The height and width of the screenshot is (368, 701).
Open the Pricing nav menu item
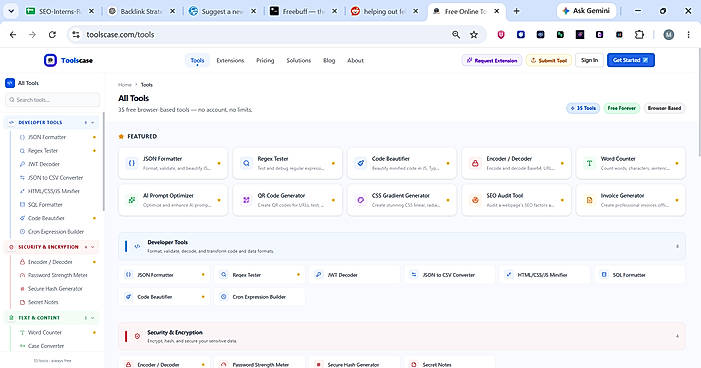(265, 60)
